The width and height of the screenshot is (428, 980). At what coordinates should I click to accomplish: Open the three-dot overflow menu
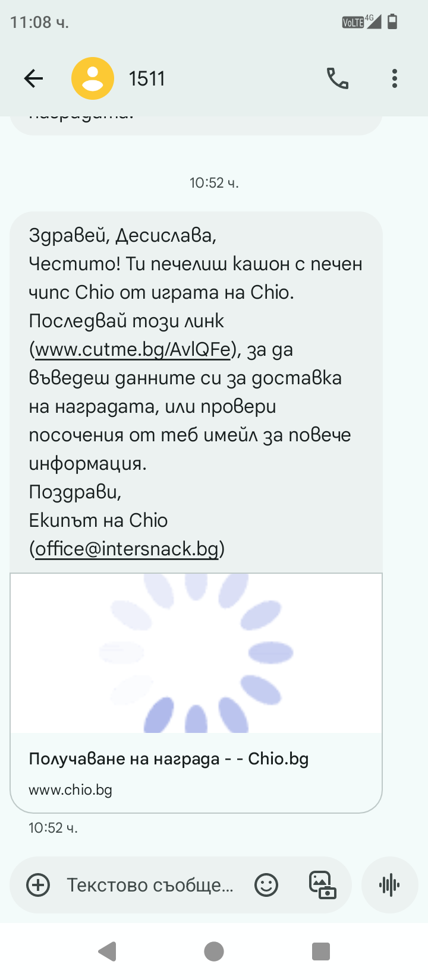coord(395,78)
